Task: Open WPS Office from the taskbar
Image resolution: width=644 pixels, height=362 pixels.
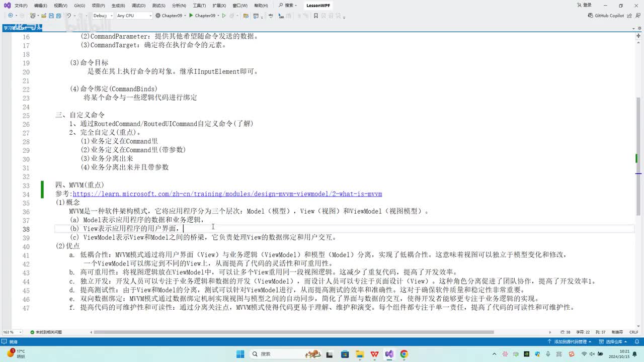Action: pyautogui.click(x=374, y=354)
